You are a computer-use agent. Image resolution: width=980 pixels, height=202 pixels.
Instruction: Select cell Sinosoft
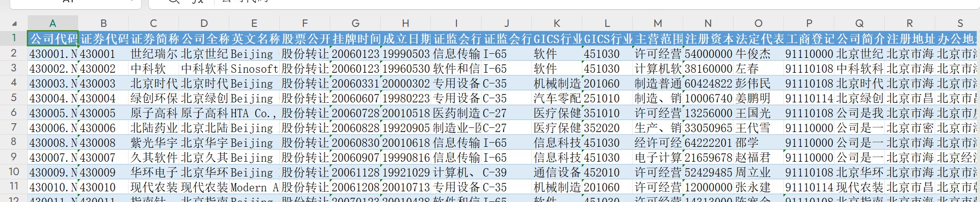[254, 68]
